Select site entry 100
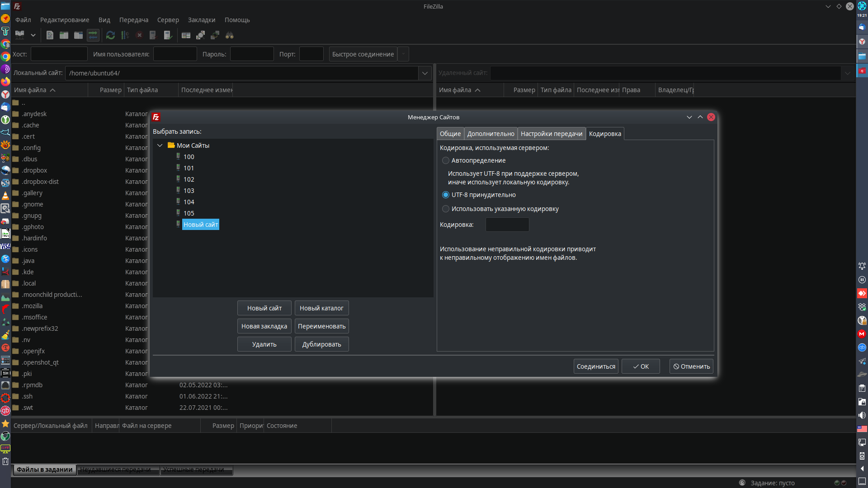The width and height of the screenshot is (868, 488). coord(189,157)
